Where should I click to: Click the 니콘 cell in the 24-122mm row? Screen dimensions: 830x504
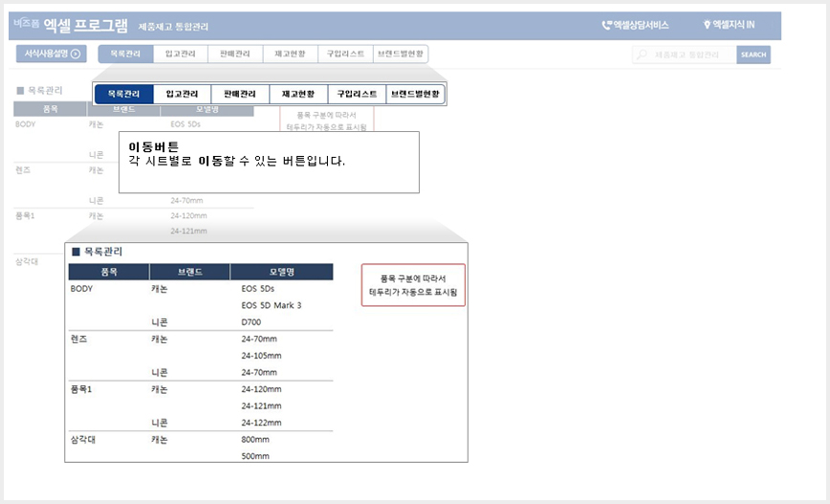pyautogui.click(x=160, y=423)
